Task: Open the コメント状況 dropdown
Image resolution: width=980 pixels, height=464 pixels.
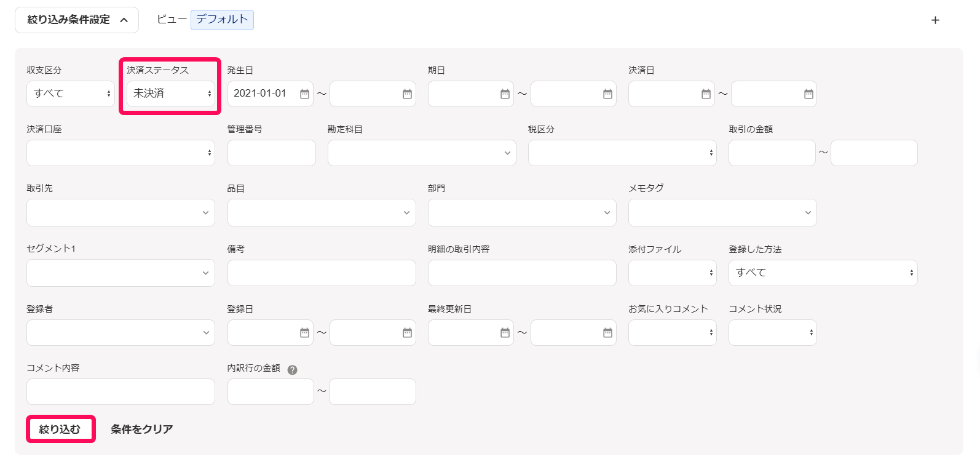Action: 773,332
